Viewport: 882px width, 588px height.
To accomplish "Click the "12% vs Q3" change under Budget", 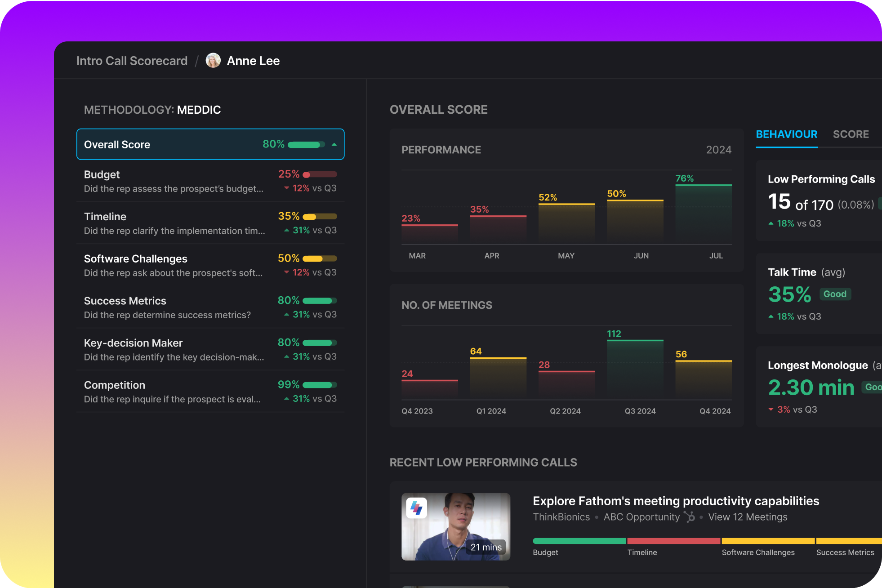I will [310, 188].
